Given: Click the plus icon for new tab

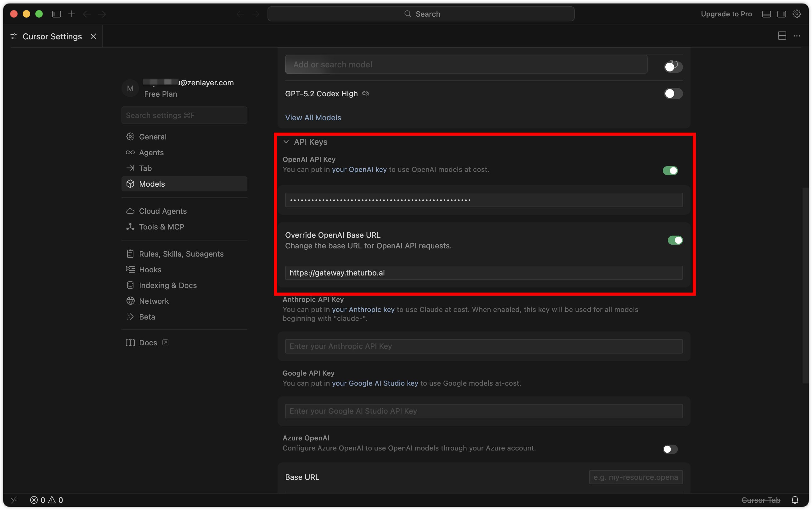Looking at the screenshot, I should click(x=72, y=14).
